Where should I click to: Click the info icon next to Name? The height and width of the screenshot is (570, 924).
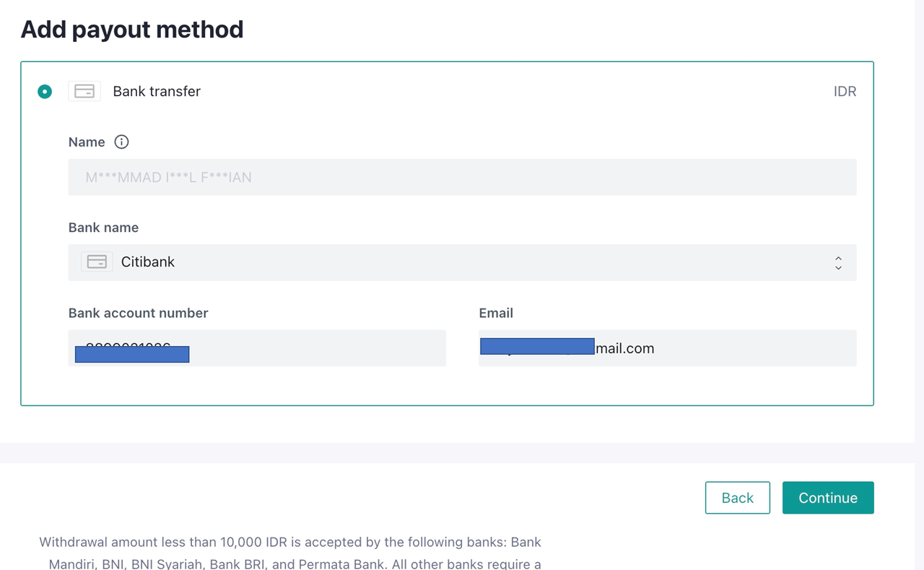(121, 142)
